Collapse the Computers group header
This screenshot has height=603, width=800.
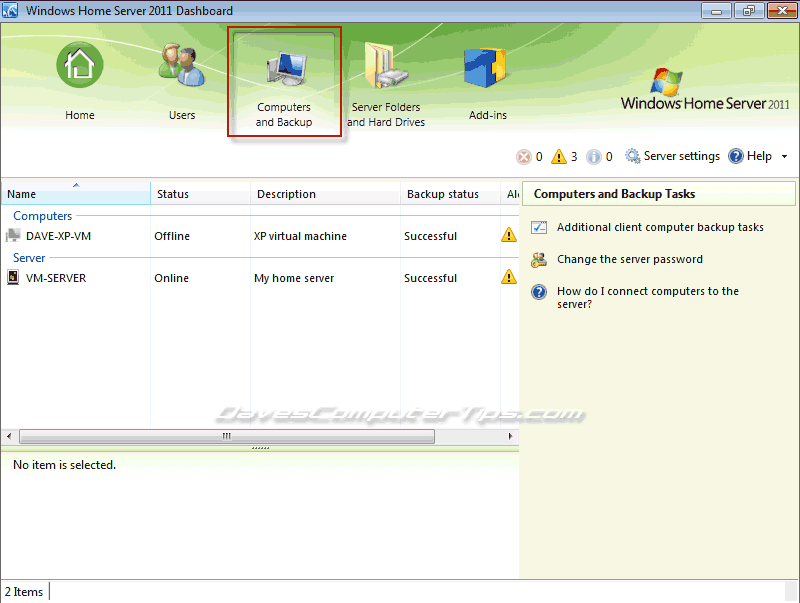[42, 216]
